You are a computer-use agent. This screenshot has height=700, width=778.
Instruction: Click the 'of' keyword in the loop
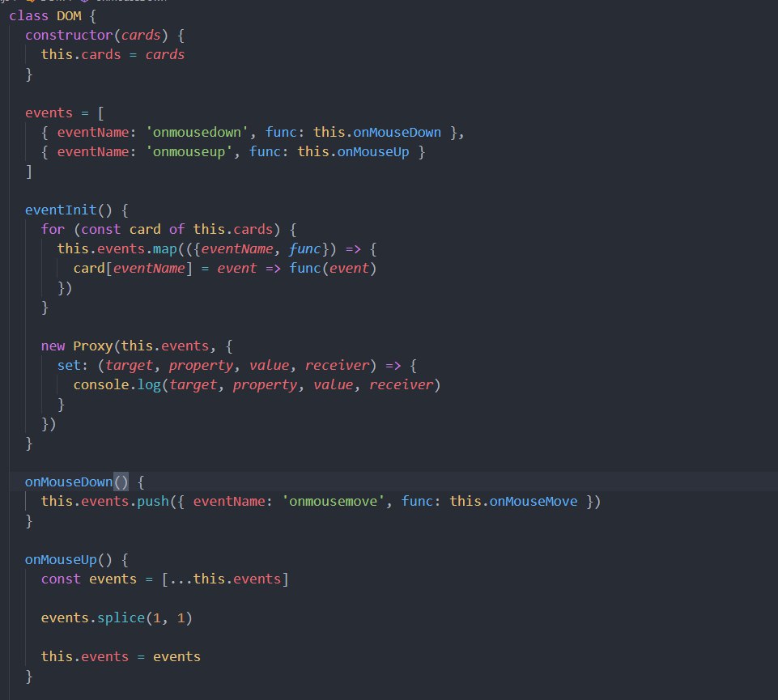coord(176,229)
